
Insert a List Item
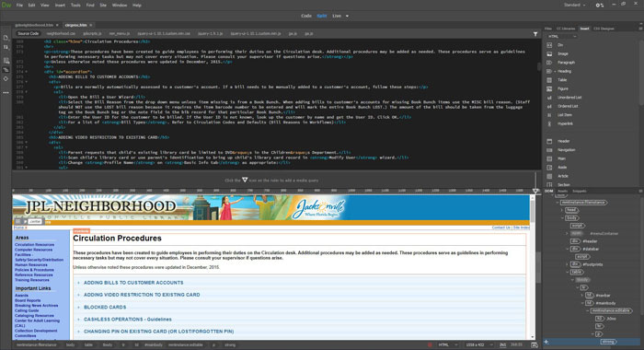point(564,115)
